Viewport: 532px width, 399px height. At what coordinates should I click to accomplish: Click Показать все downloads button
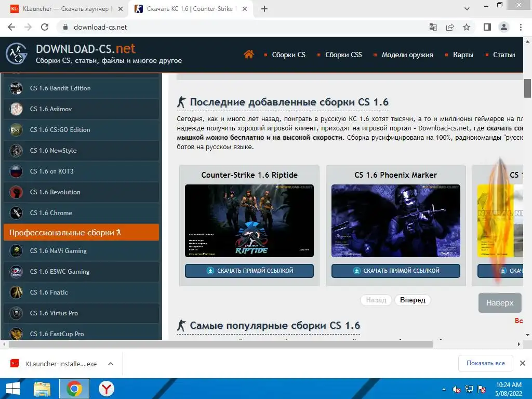[486, 363]
